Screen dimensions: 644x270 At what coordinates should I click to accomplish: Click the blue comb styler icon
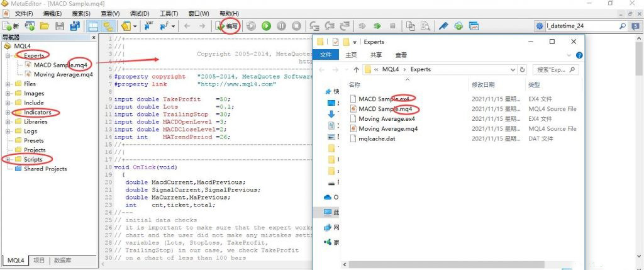(443, 26)
